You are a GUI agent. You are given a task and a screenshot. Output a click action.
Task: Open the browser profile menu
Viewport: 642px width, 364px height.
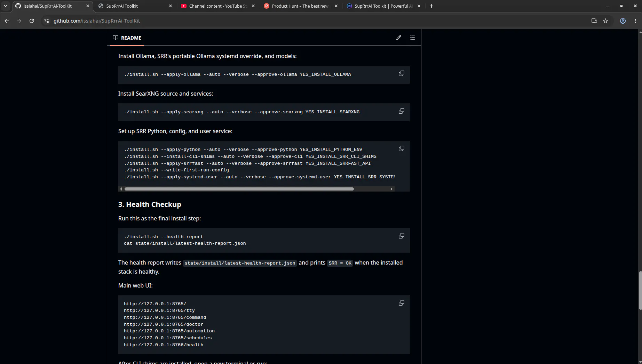[x=623, y=21]
